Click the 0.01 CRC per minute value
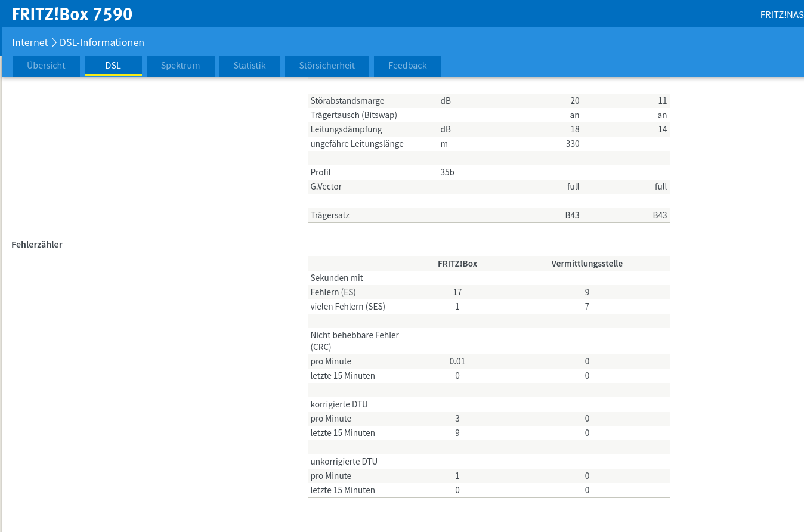Viewport: 804px width, 532px height. tap(457, 361)
